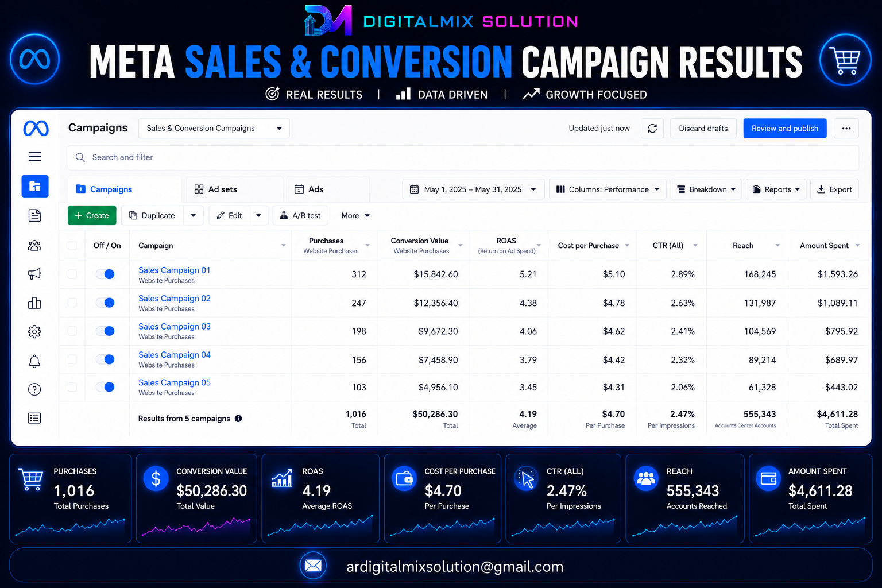Toggle off Sales Campaign 04 switch
The image size is (882, 588).
click(x=105, y=359)
